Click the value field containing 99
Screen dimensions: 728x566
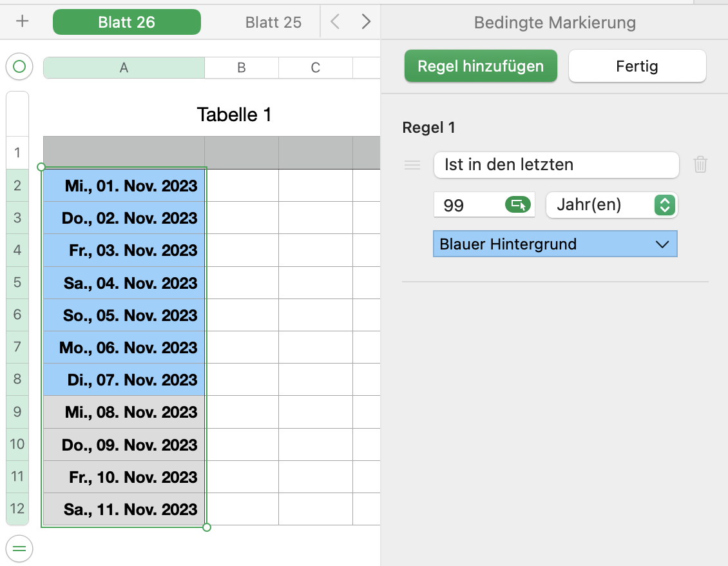click(x=468, y=205)
